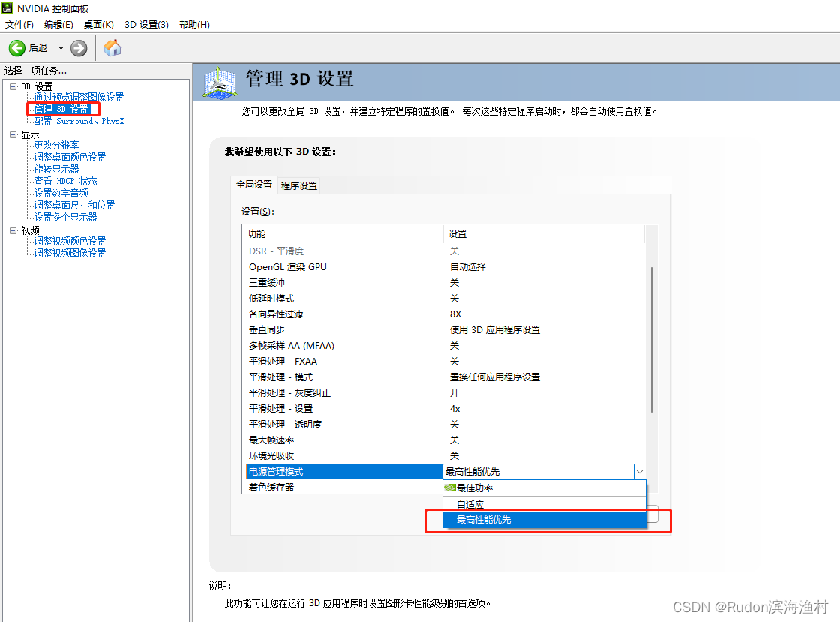
Task: Open 设置数字音频 in tree
Action: (61, 193)
